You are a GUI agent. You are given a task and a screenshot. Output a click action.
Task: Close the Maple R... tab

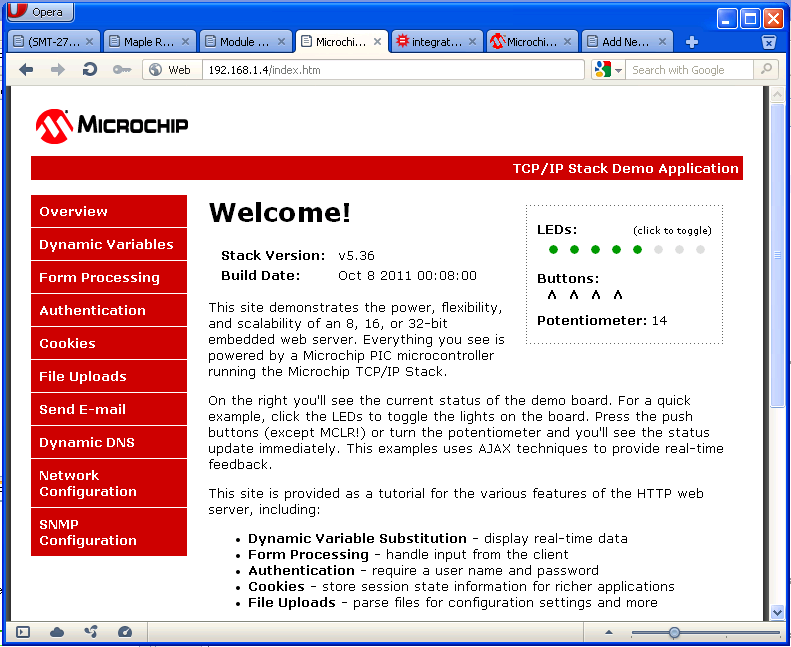click(185, 42)
